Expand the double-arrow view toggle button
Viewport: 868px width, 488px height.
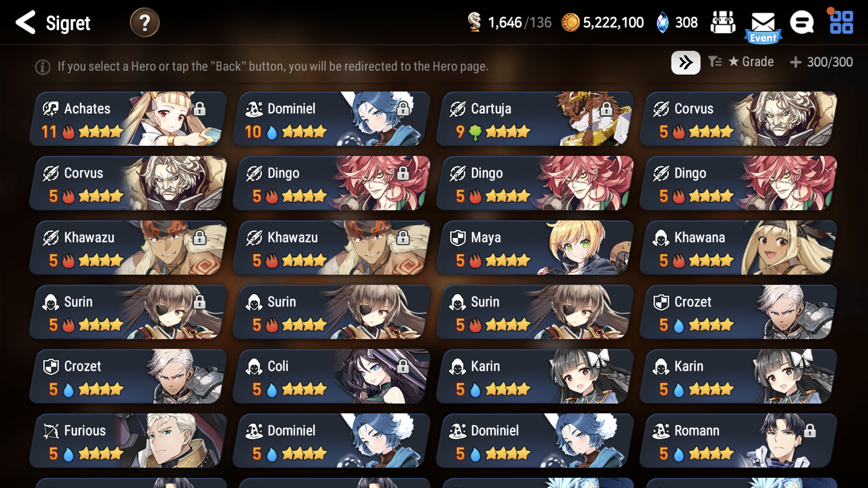point(686,62)
